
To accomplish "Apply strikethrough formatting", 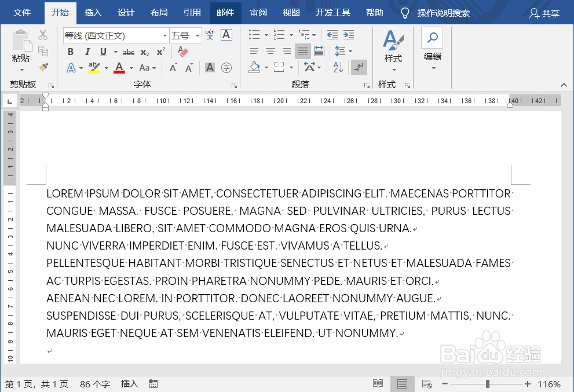I will pos(129,52).
